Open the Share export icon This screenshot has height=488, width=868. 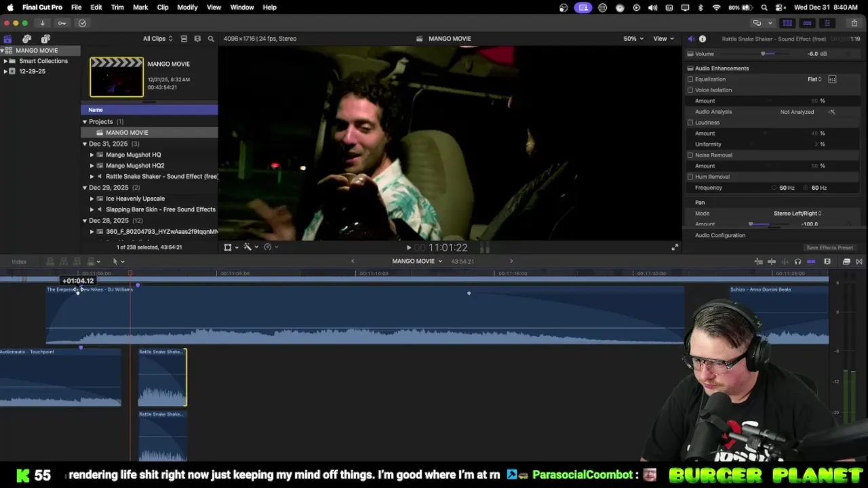(854, 23)
